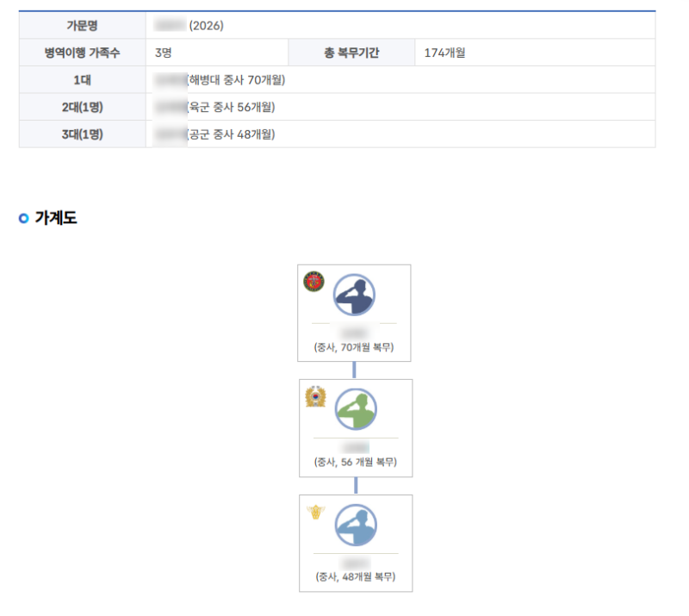Click the (중사, 48개월 복무) caption
Image resolution: width=689 pixels, height=616 pixels.
click(x=356, y=576)
